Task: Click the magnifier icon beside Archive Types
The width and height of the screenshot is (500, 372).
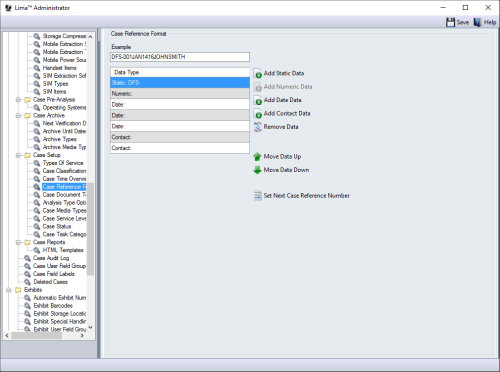Action: [x=37, y=139]
